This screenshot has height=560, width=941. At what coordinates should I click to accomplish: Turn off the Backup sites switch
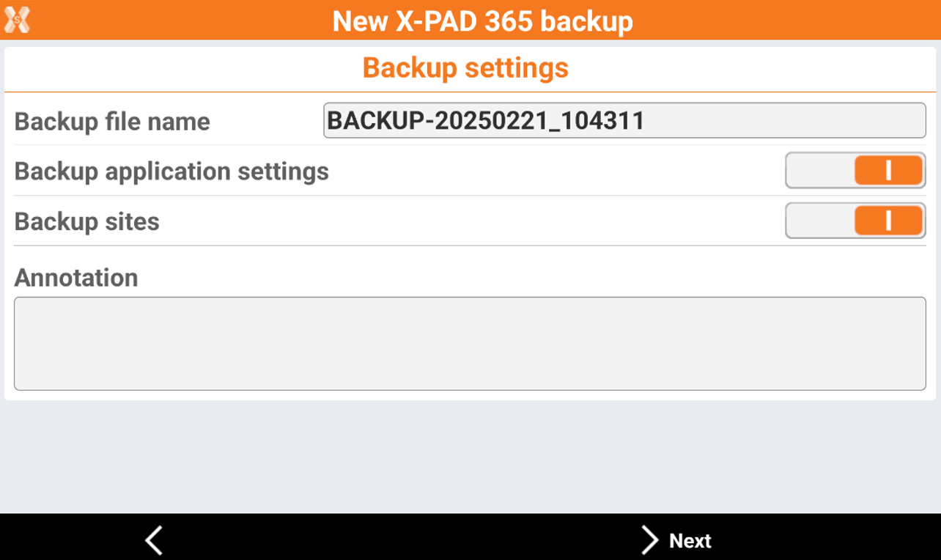pos(855,221)
